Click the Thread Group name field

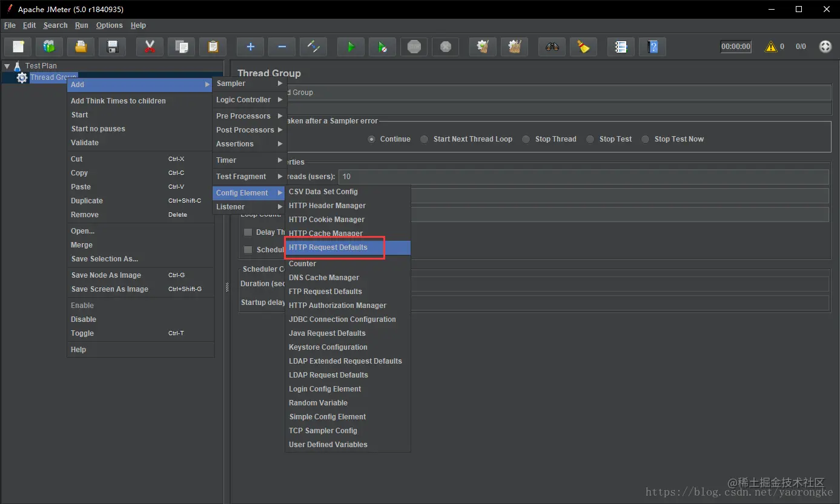coord(558,93)
